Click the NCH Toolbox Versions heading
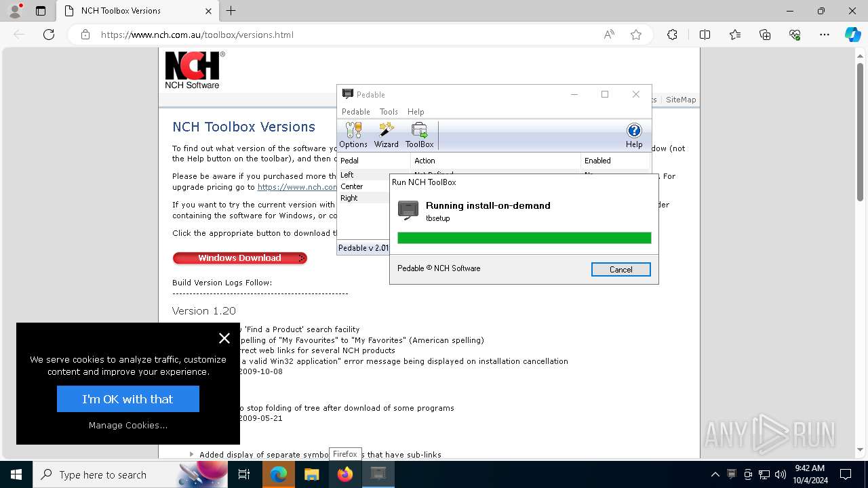The height and width of the screenshot is (488, 868). [243, 127]
